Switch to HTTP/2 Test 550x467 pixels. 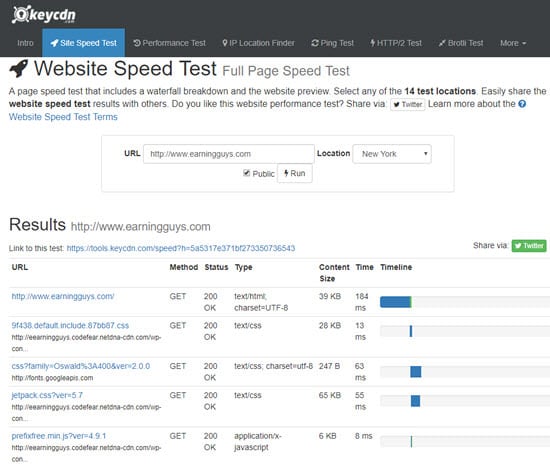pyautogui.click(x=396, y=43)
